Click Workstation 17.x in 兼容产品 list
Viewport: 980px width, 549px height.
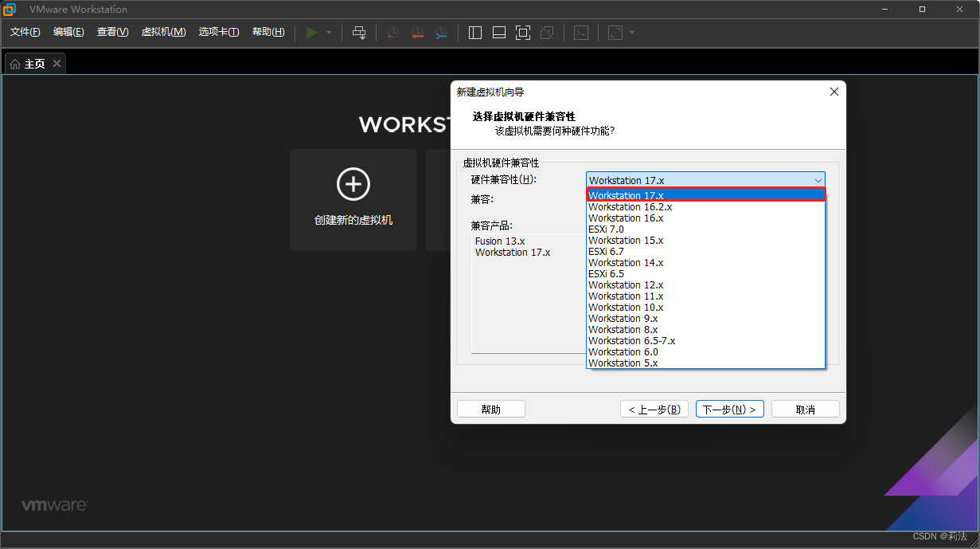pyautogui.click(x=513, y=253)
